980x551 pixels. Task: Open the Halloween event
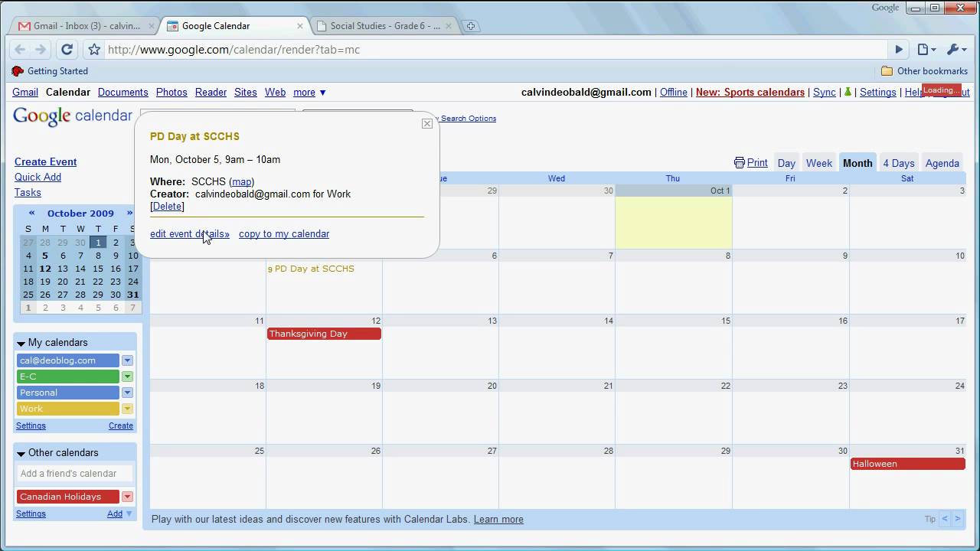tap(908, 464)
